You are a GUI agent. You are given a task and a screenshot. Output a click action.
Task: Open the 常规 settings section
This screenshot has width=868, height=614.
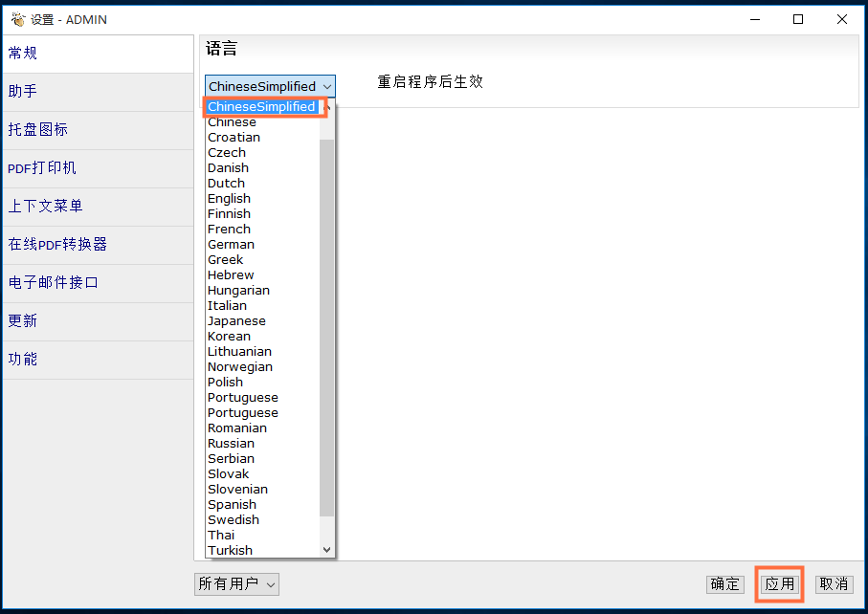point(23,54)
